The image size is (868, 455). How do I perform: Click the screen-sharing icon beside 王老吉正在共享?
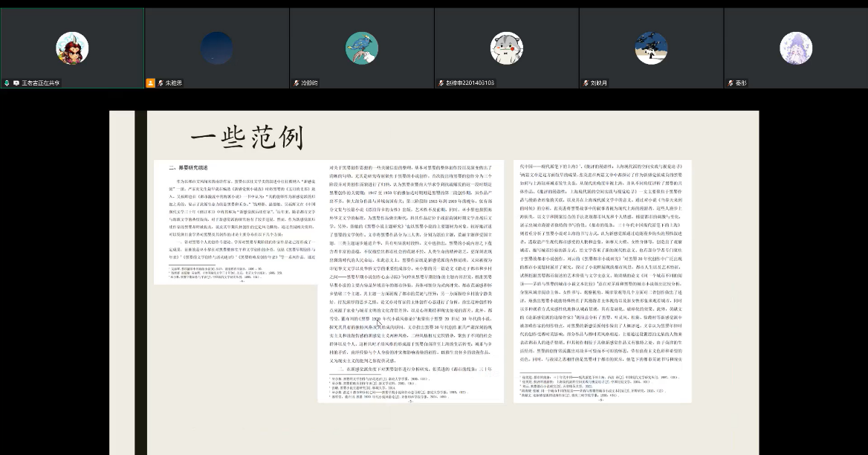point(16,83)
